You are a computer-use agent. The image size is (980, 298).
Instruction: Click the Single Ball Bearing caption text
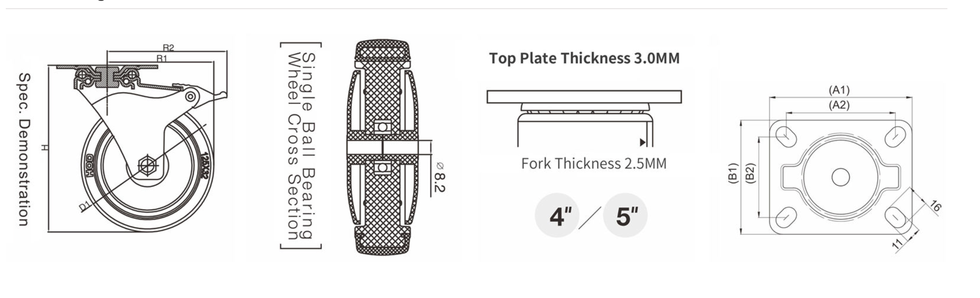[x=308, y=146]
